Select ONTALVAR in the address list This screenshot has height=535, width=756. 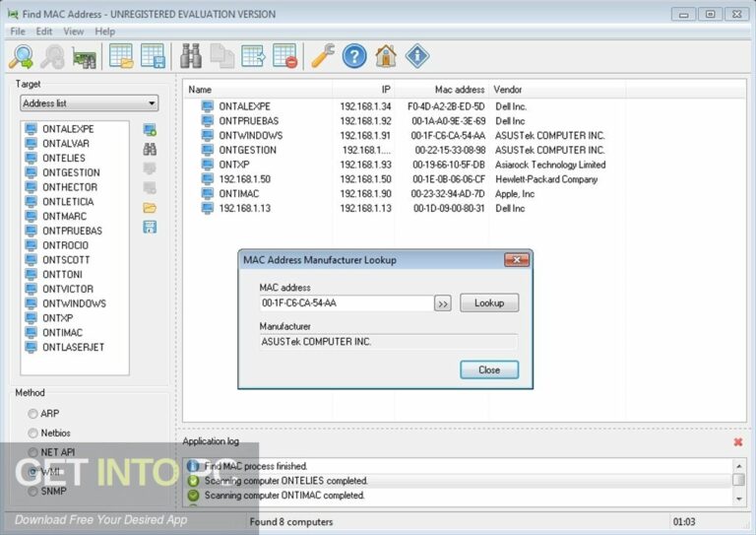click(x=66, y=144)
